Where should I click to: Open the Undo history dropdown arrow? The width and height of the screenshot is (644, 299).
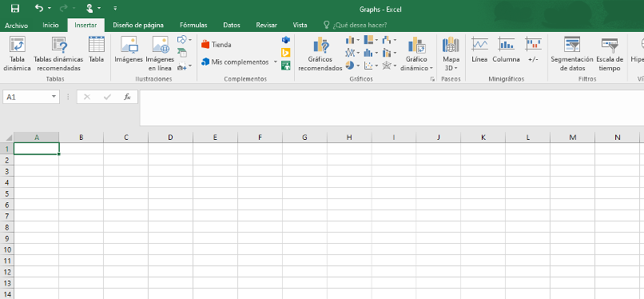pyautogui.click(x=50, y=8)
